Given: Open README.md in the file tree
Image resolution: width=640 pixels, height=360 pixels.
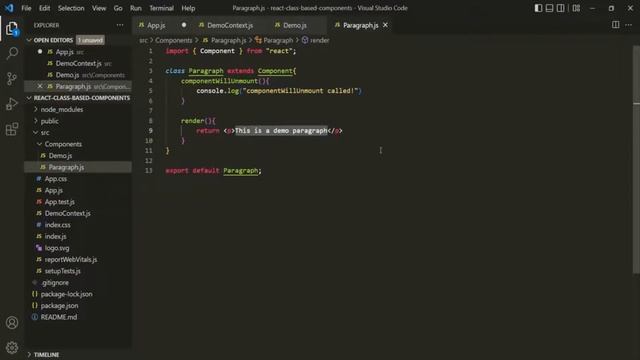Looking at the screenshot, I should tap(58, 317).
